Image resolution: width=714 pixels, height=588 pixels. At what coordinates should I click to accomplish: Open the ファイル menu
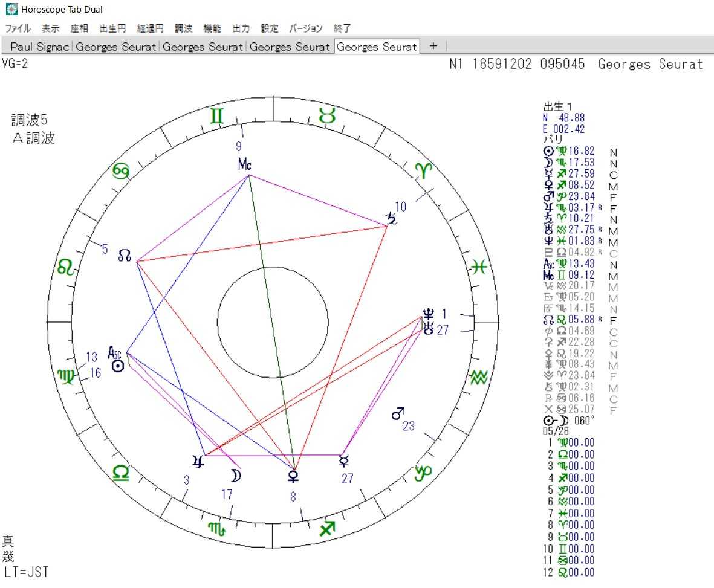[18, 28]
